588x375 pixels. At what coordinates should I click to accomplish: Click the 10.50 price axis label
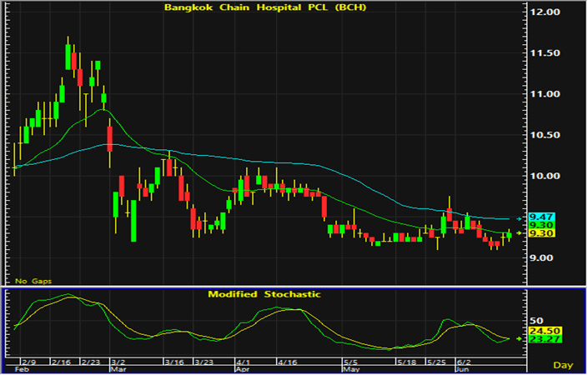pos(545,135)
